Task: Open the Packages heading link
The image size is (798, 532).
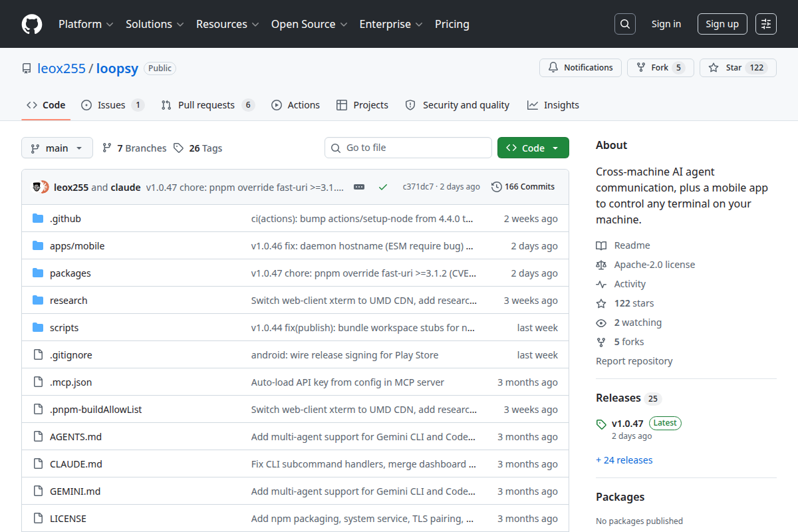Action: [x=620, y=497]
